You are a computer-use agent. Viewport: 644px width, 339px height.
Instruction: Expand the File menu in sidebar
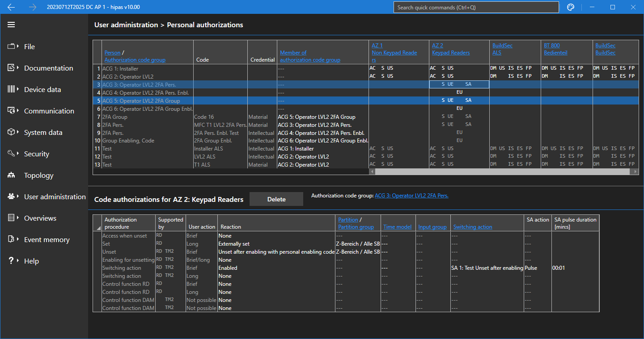click(x=29, y=46)
